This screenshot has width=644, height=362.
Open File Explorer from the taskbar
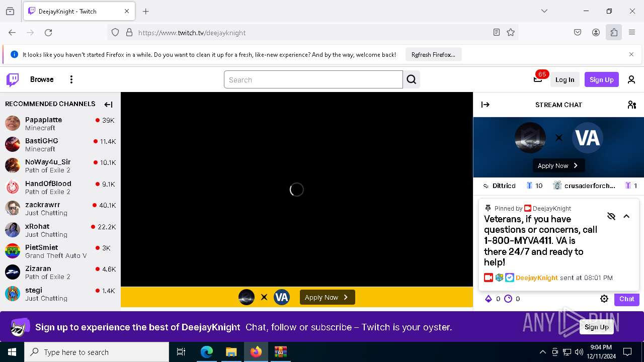pyautogui.click(x=231, y=352)
